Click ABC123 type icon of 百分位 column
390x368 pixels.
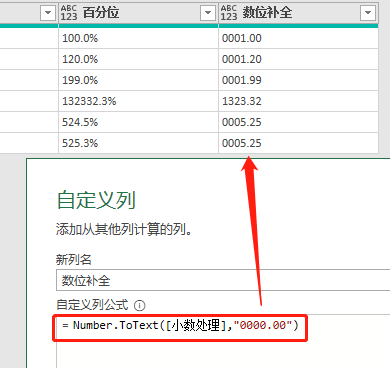69,13
